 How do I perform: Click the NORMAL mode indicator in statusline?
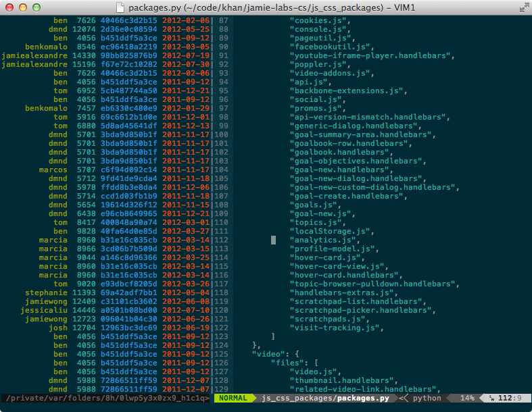(x=233, y=398)
